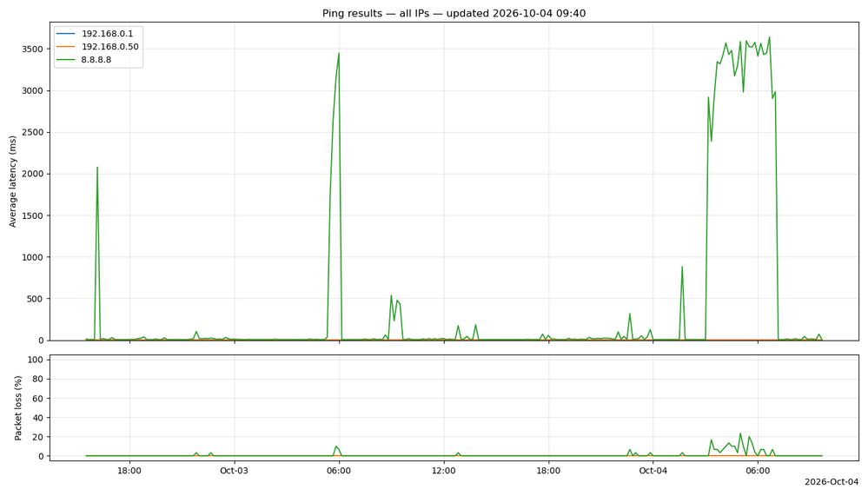Click the blue legend line for 192.168.0.1
The width and height of the screenshot is (868, 496).
pyautogui.click(x=66, y=34)
